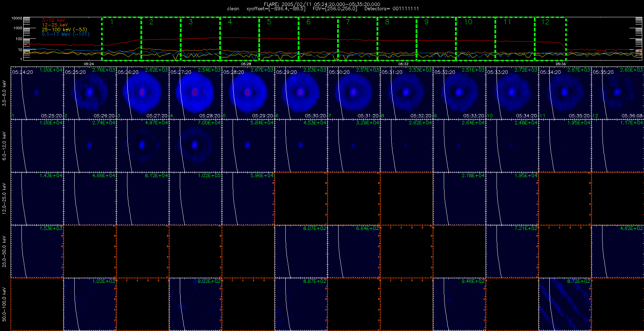Image resolution: width=644 pixels, height=331 pixels.
Task: Open the 12.0-25.0 keV image with peak 8.12E+04
Action: [143, 199]
